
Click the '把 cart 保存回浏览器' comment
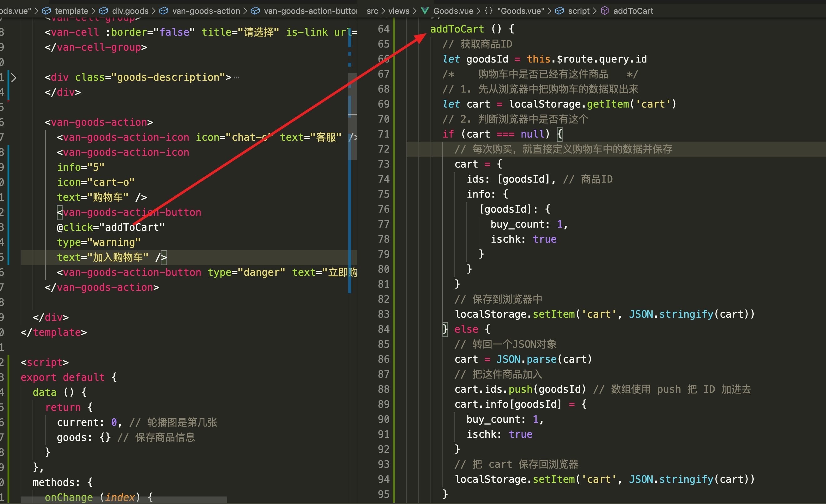click(x=516, y=464)
